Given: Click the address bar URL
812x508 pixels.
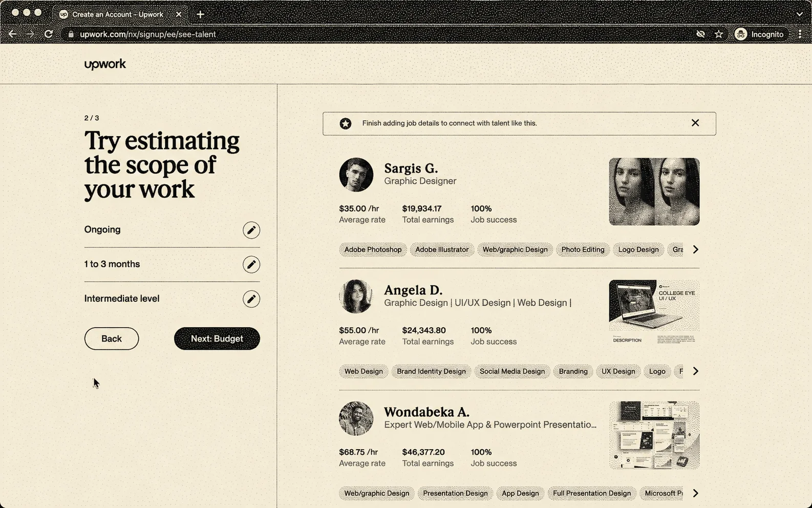Looking at the screenshot, I should (148, 34).
